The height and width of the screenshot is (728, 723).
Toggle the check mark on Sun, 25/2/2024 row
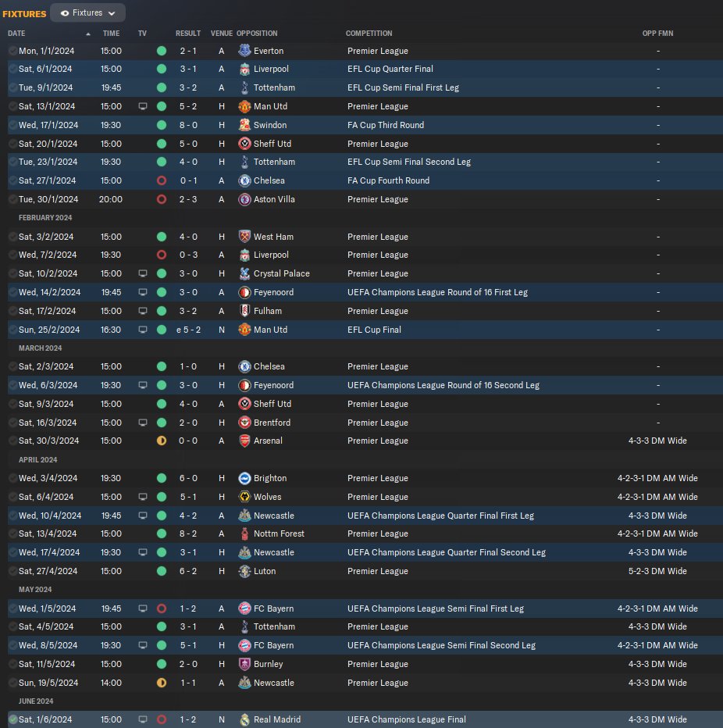coord(12,330)
